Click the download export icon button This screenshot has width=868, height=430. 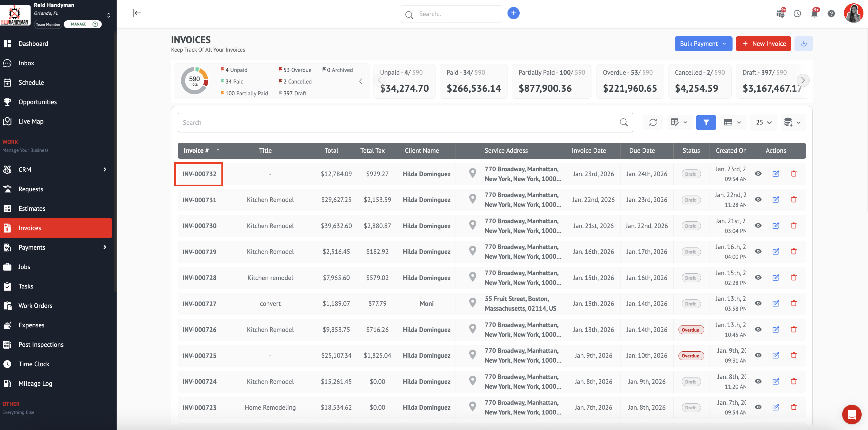click(x=803, y=44)
